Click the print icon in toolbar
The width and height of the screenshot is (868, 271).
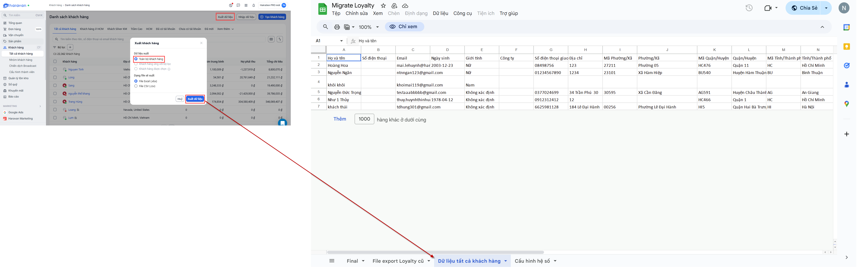(337, 27)
